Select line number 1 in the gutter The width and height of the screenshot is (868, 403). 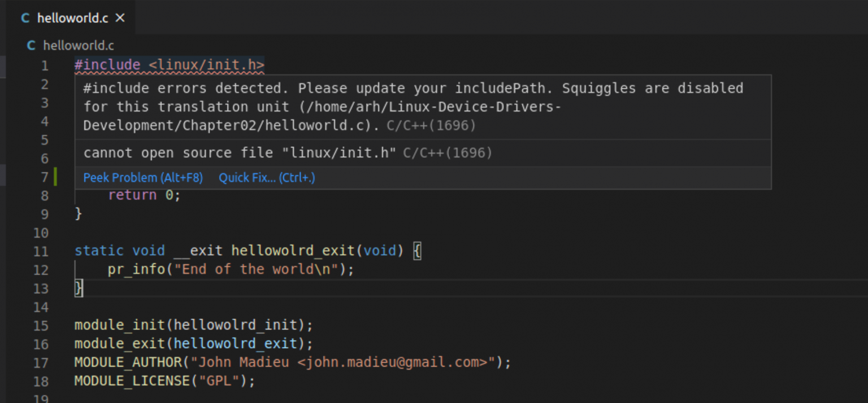[x=44, y=66]
